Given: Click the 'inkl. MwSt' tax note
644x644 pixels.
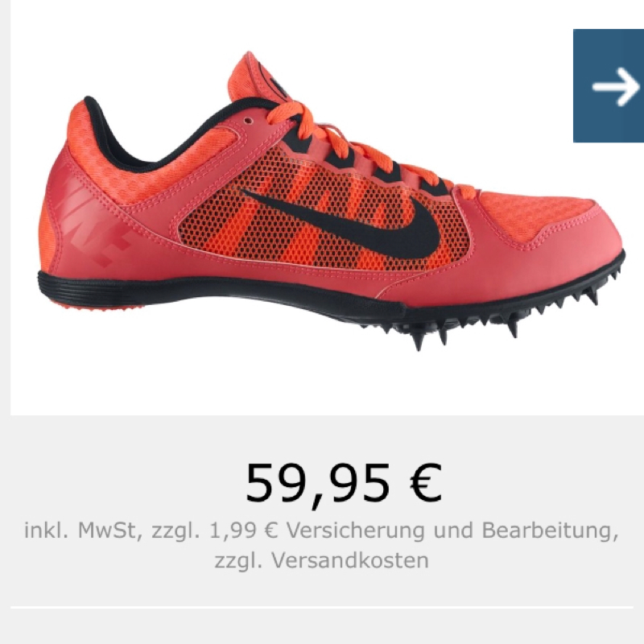Looking at the screenshot, I should pyautogui.click(x=83, y=530).
